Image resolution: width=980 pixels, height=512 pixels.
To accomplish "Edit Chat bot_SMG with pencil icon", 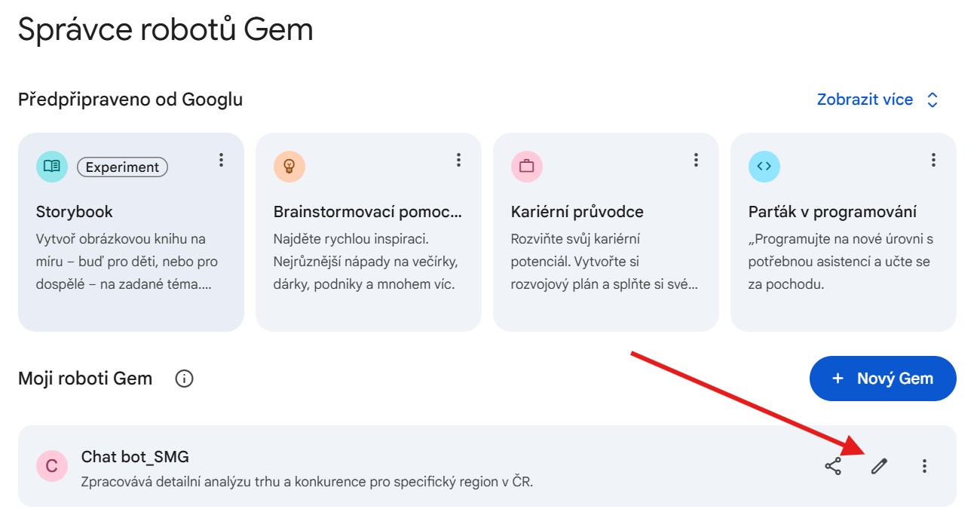I will tap(879, 466).
